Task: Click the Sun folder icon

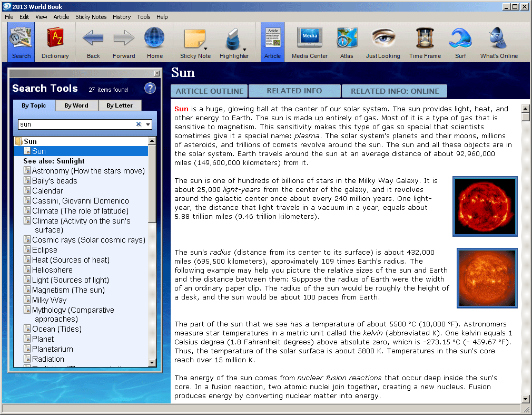Action: pos(18,141)
